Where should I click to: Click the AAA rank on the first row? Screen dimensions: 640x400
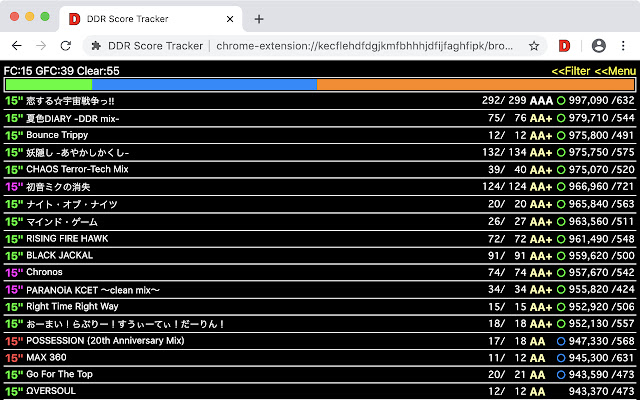(541, 101)
